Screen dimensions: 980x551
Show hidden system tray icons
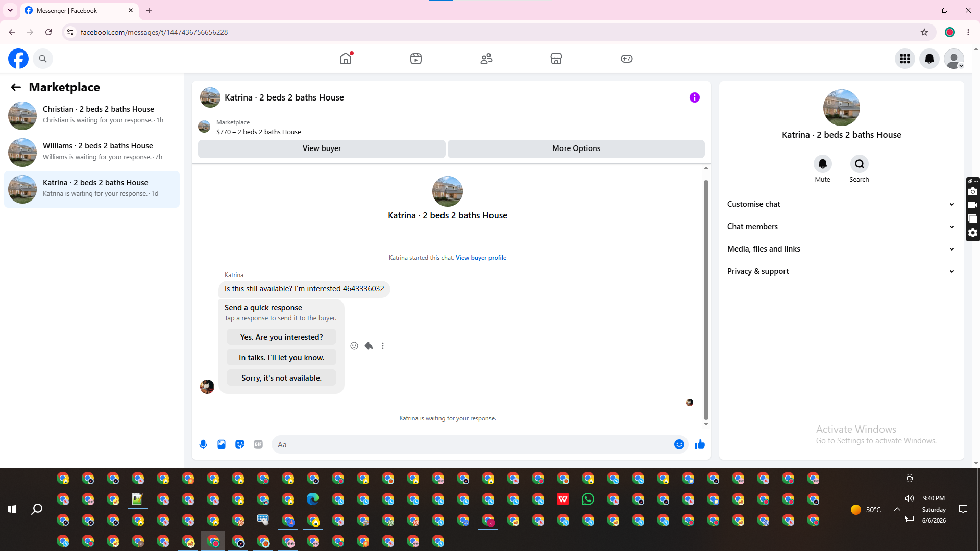click(897, 509)
